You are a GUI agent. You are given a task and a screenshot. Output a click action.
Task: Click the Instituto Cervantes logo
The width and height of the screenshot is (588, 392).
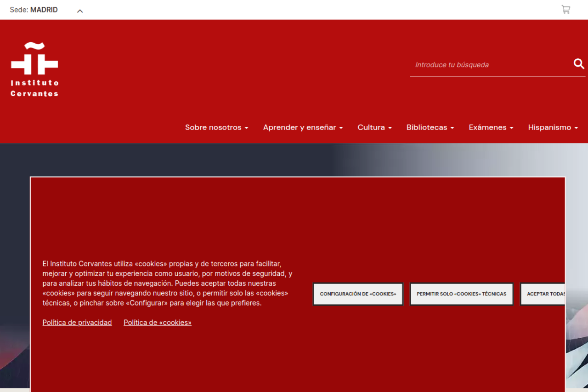pyautogui.click(x=34, y=69)
